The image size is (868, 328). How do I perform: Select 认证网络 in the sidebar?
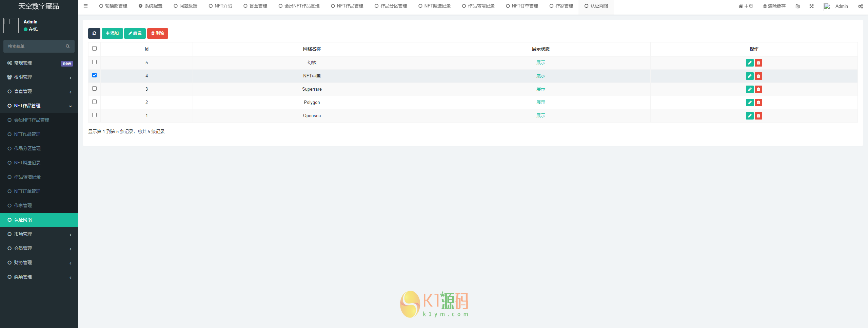click(39, 220)
